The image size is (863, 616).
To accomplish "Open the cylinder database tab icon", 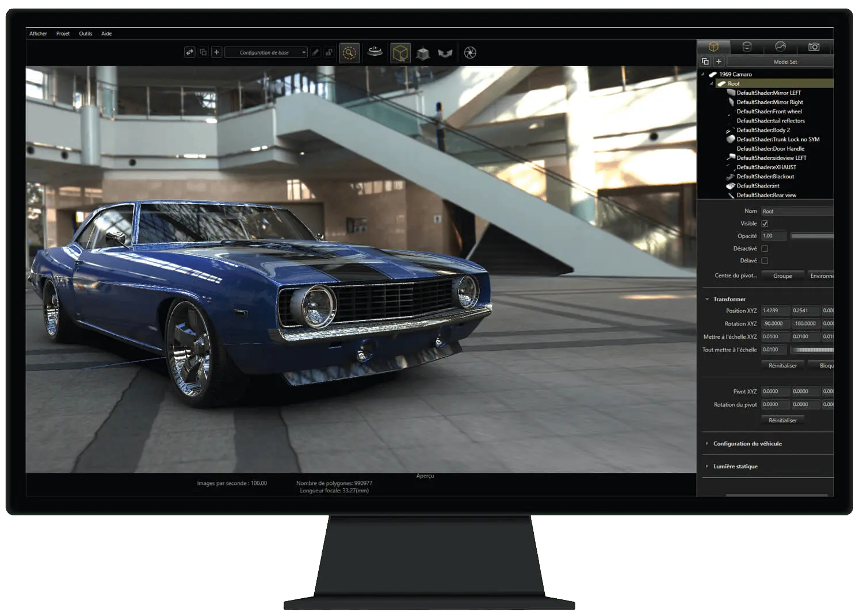I will 747,47.
